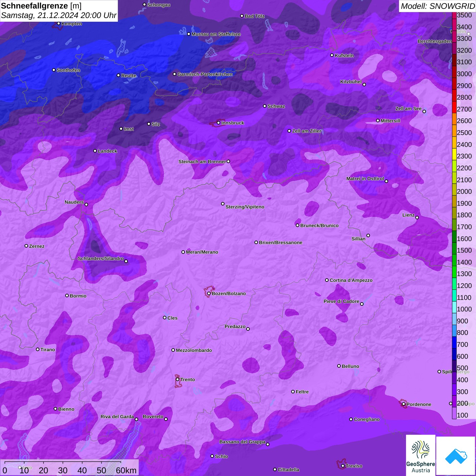Click the 'Mittersill' label

390,121
